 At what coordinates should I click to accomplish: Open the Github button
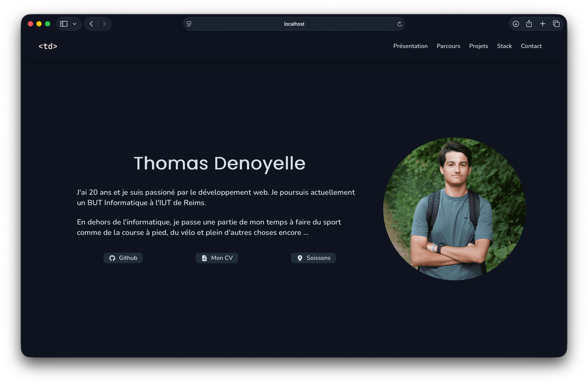[123, 258]
